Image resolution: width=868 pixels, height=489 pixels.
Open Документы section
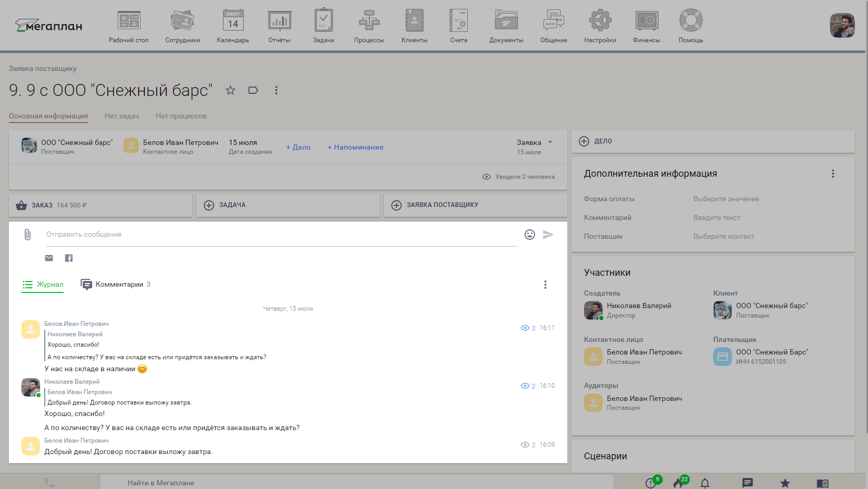[x=506, y=26]
